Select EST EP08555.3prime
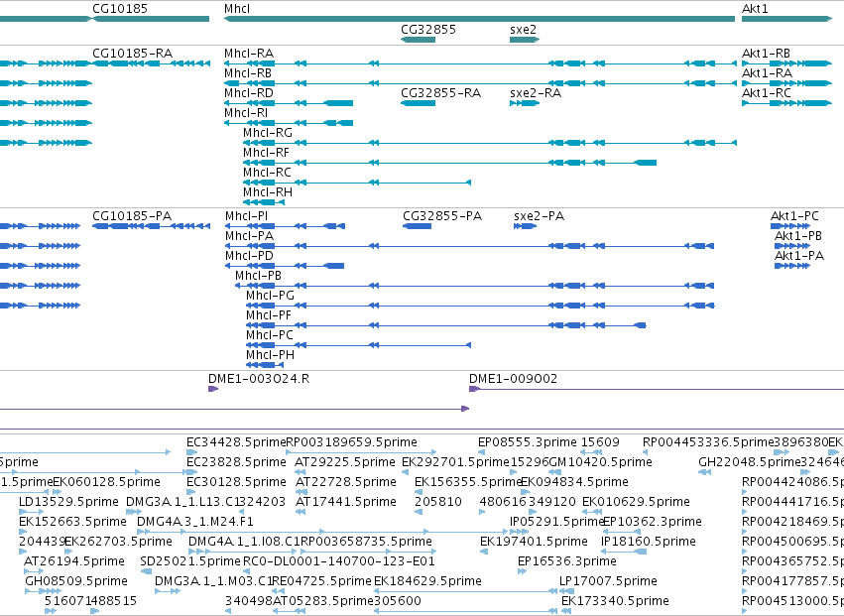Screen dimensions: 844x616 coord(481,452)
